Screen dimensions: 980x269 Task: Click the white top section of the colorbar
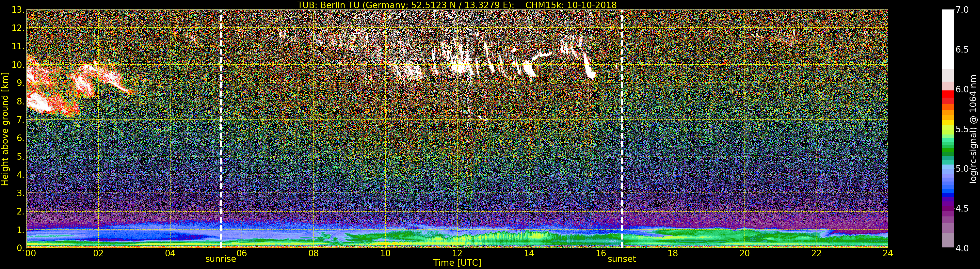[x=947, y=40]
